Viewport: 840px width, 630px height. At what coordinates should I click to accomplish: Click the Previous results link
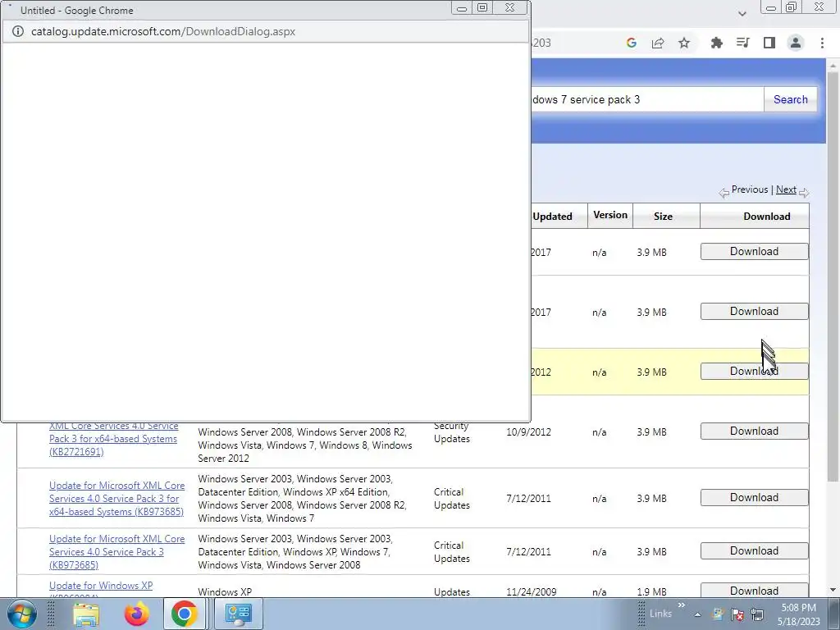click(750, 189)
